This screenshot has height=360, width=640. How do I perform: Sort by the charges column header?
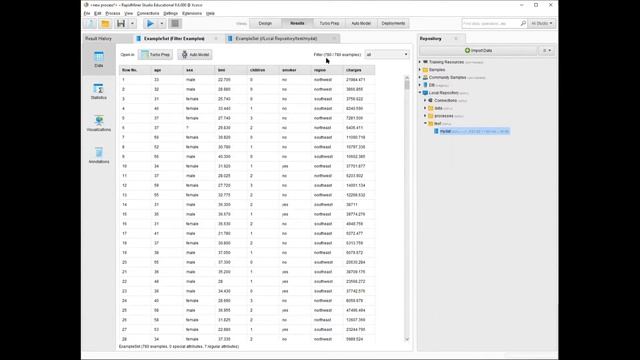(x=359, y=70)
